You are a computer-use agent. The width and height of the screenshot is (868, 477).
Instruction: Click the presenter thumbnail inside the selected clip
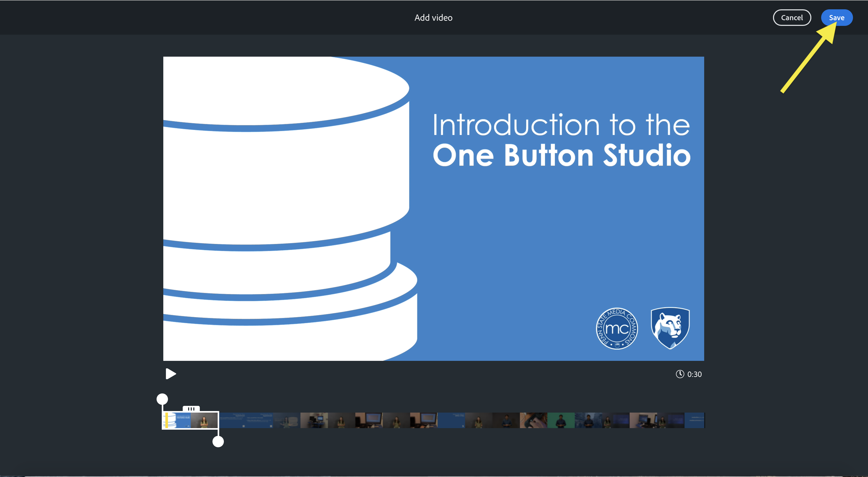point(204,420)
